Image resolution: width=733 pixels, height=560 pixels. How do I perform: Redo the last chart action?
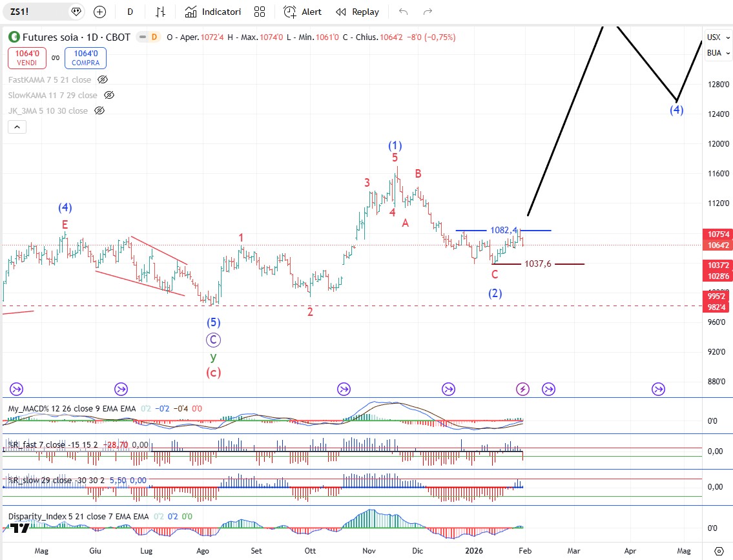tap(428, 12)
